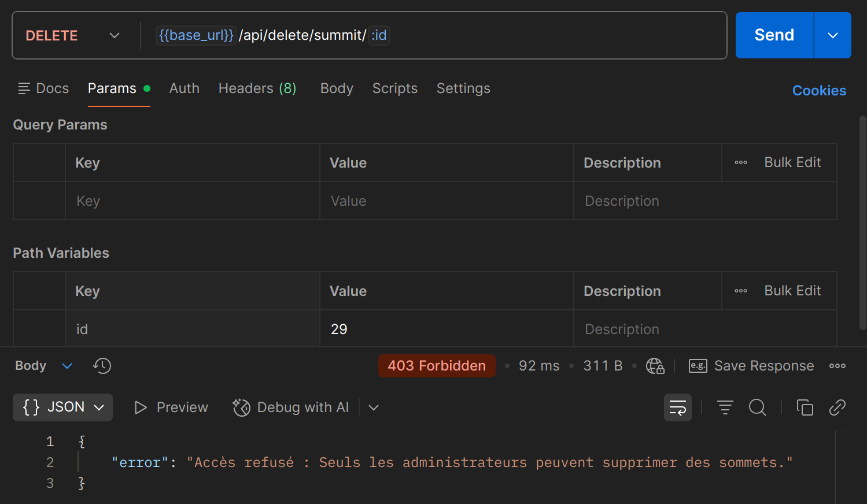
Task: Open the Cookies link
Action: click(819, 91)
